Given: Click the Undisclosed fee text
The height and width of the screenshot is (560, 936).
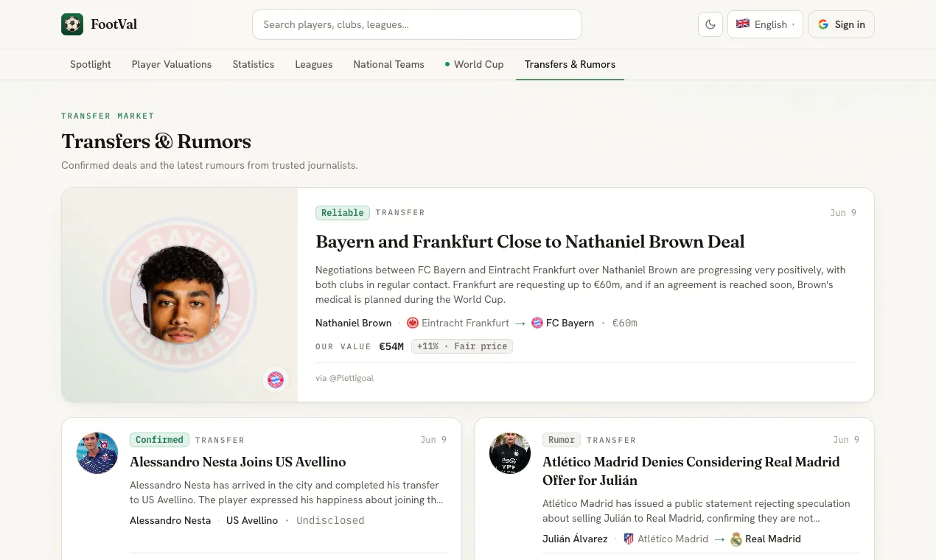Looking at the screenshot, I should point(330,520).
